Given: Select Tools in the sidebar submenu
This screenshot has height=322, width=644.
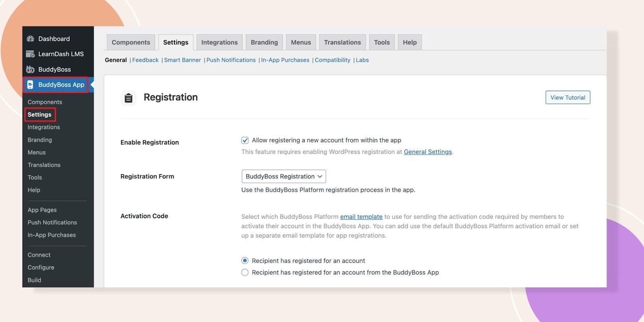Looking at the screenshot, I should click(35, 177).
